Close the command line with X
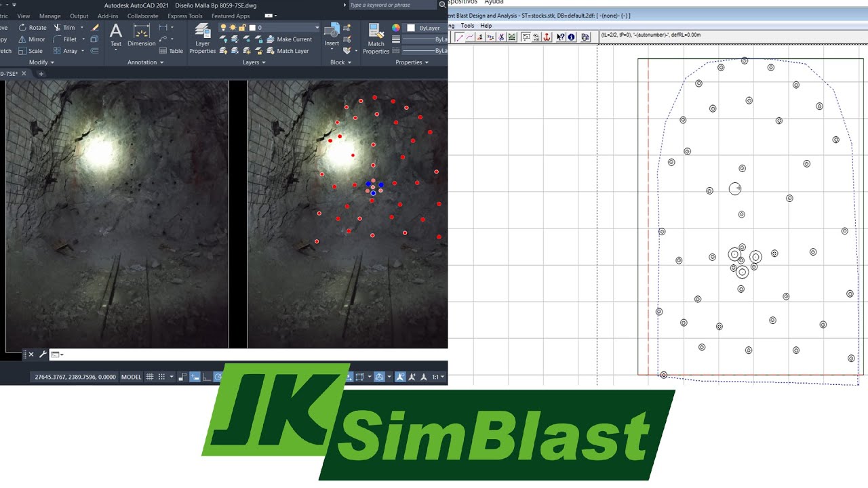The height and width of the screenshot is (488, 868). point(31,354)
